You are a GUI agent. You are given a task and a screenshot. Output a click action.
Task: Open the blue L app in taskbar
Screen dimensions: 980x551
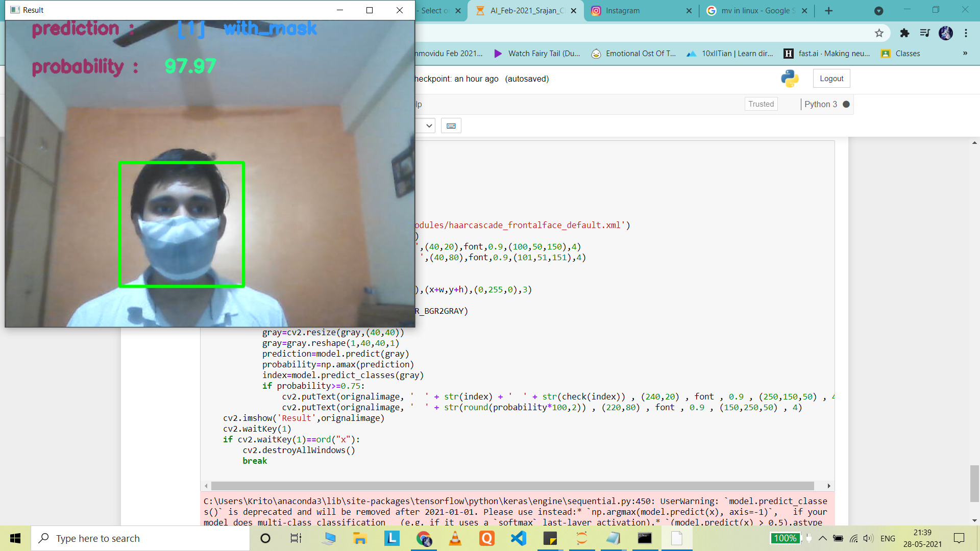pos(391,538)
